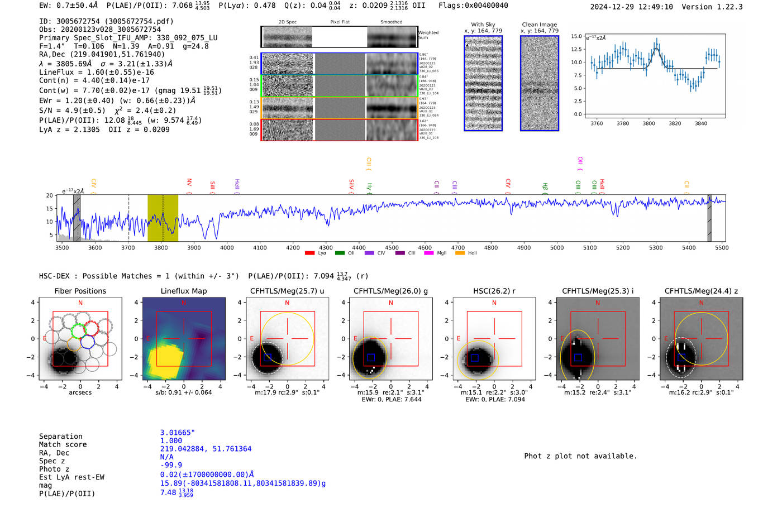
Task: Click the blue square marker in the HSC r image
Action: tap(474, 357)
